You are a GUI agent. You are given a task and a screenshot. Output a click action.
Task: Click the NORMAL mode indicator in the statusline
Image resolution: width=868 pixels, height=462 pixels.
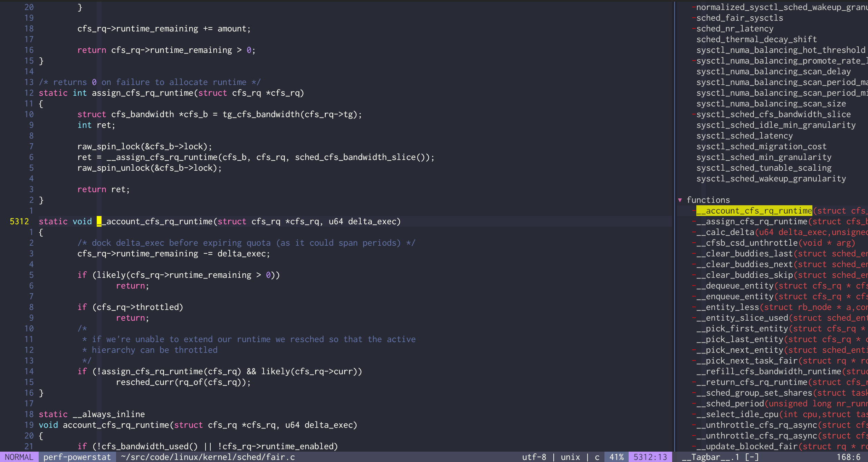click(x=19, y=457)
